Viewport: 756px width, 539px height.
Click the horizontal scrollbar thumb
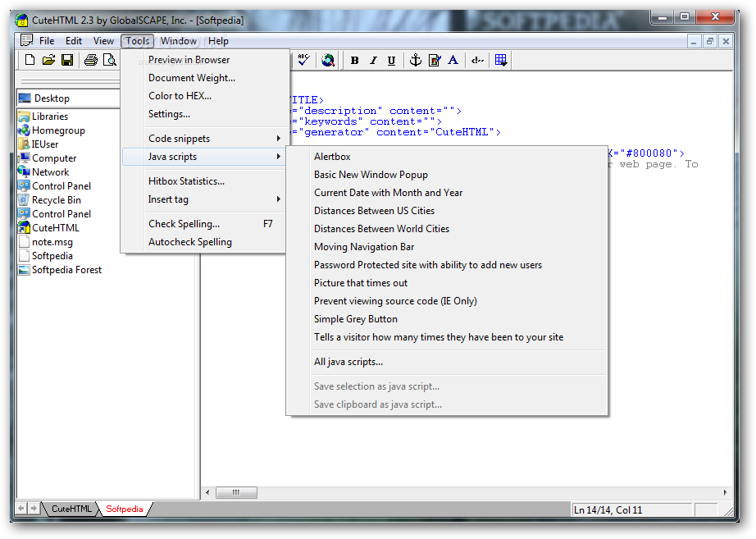[236, 492]
